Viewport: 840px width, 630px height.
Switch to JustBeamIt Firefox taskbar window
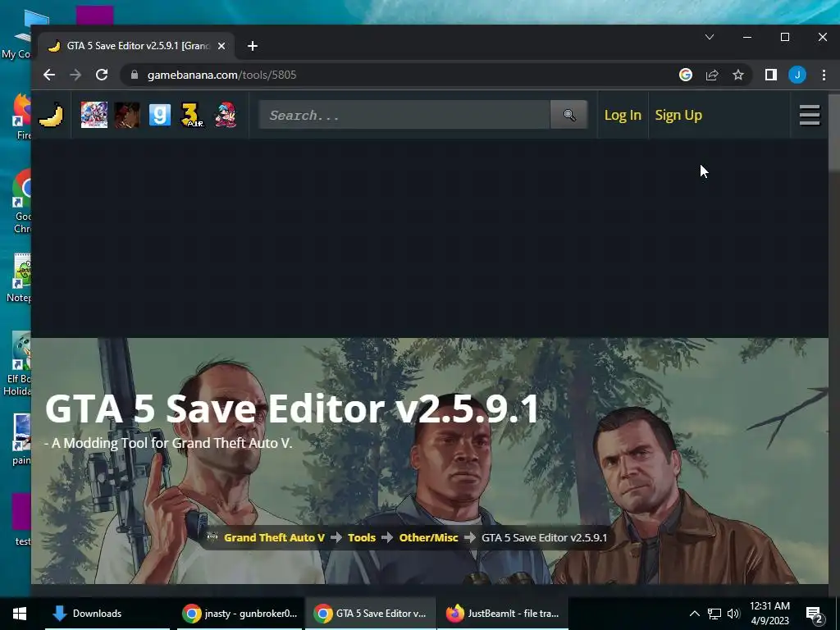tap(503, 614)
